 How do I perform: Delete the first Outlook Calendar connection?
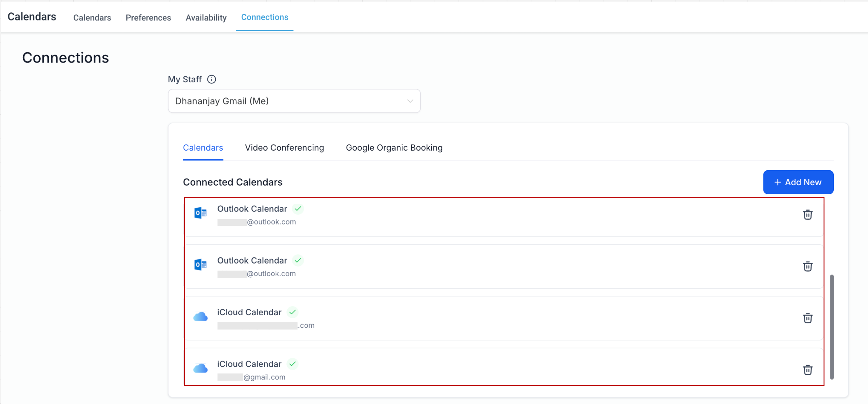click(x=807, y=215)
